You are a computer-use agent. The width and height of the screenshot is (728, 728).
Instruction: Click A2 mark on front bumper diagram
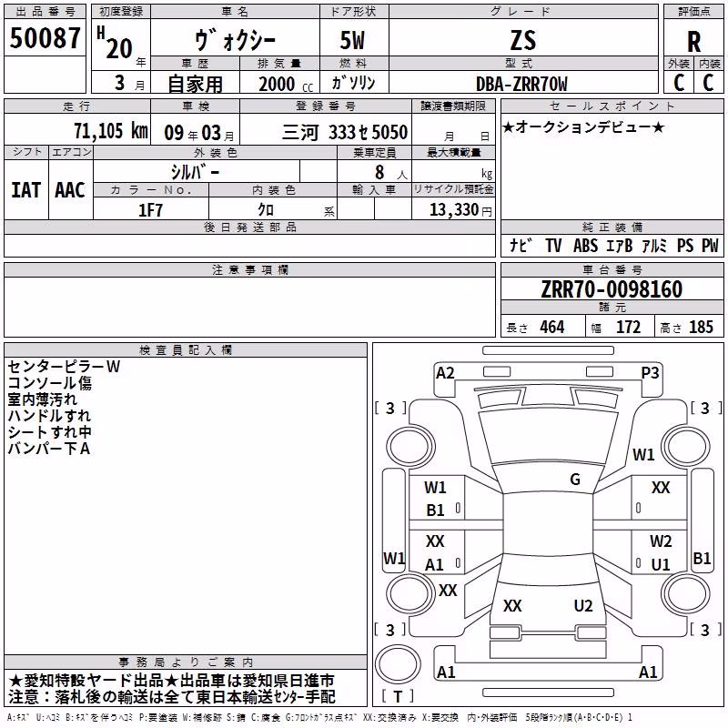click(x=445, y=373)
